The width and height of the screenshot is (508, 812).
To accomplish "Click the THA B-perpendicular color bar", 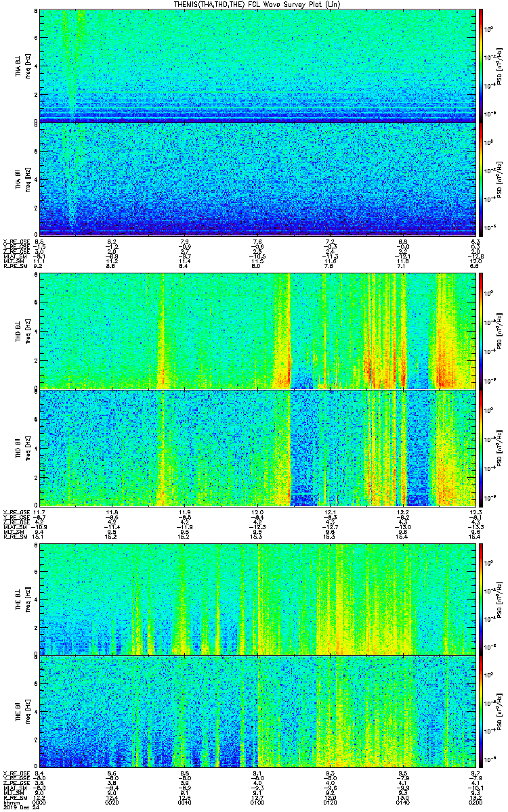I will (482, 65).
